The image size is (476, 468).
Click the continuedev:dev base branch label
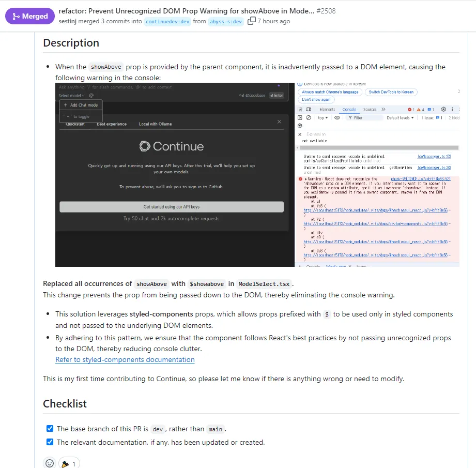[x=167, y=22]
